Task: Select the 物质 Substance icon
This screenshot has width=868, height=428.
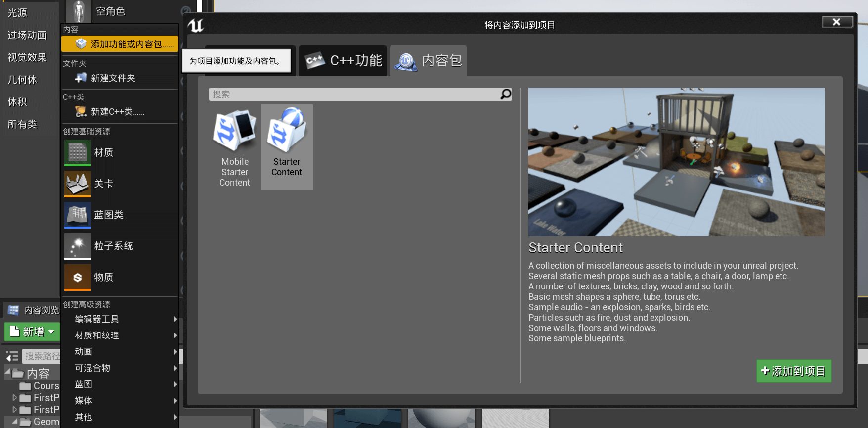Action: [78, 277]
